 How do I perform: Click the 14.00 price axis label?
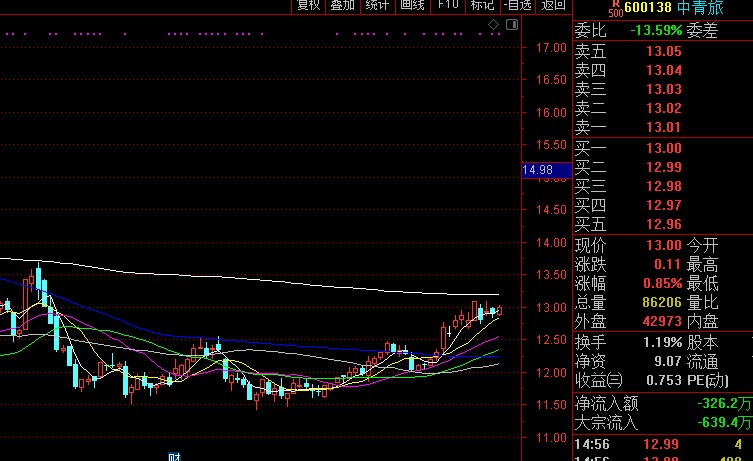551,243
